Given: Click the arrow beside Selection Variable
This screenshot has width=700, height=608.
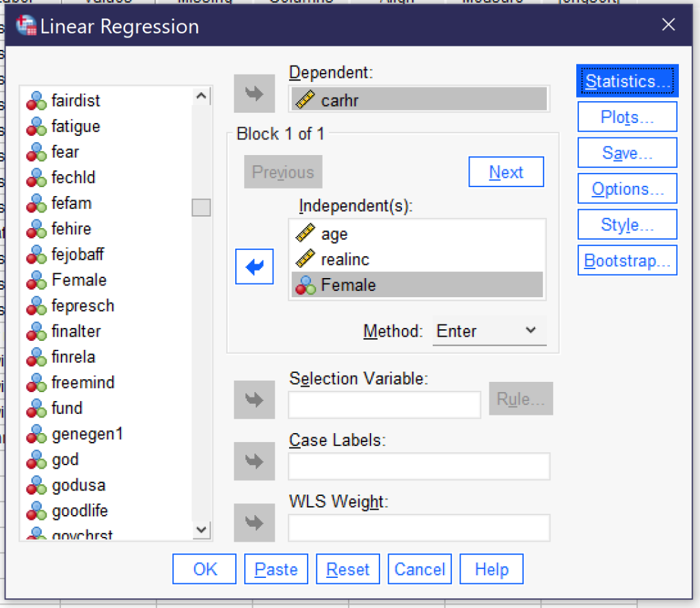Looking at the screenshot, I should [254, 400].
